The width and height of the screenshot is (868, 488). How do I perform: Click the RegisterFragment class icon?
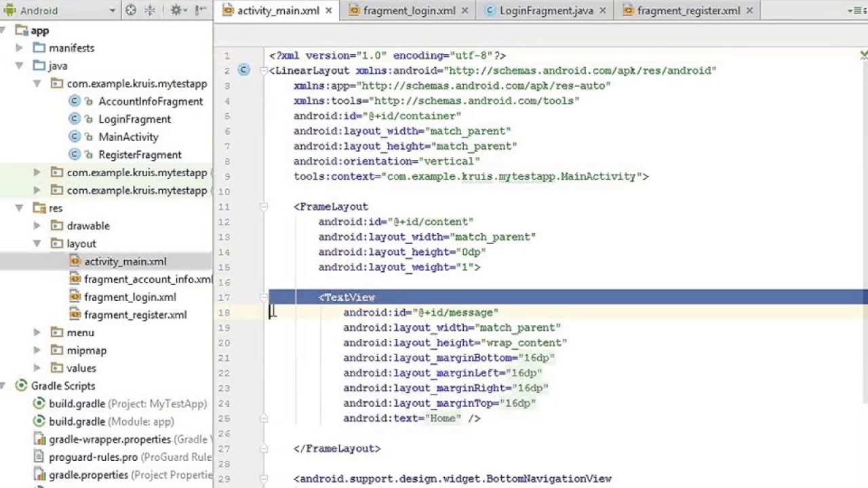[x=75, y=155]
